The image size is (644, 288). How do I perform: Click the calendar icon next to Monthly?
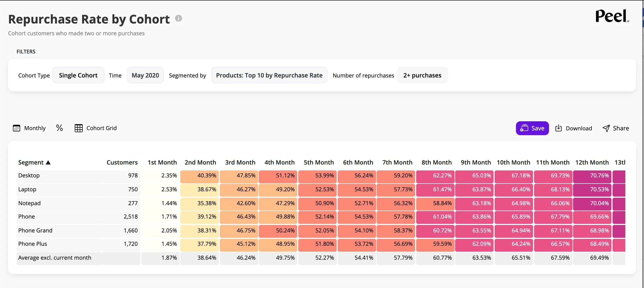17,128
